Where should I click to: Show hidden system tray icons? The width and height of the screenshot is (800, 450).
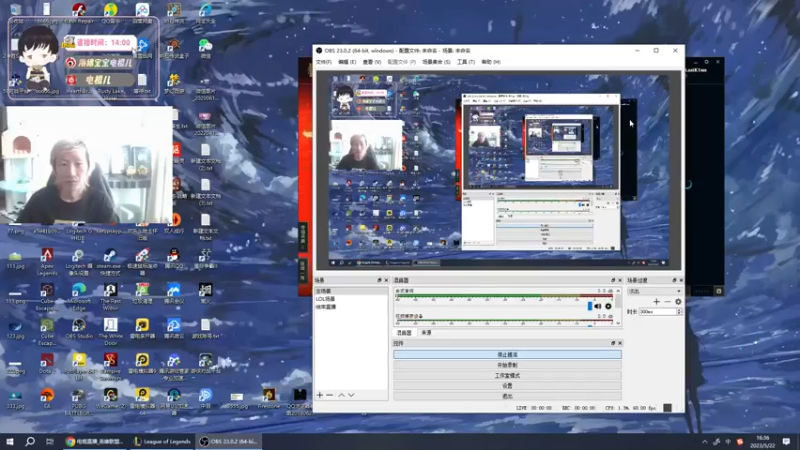coord(705,441)
